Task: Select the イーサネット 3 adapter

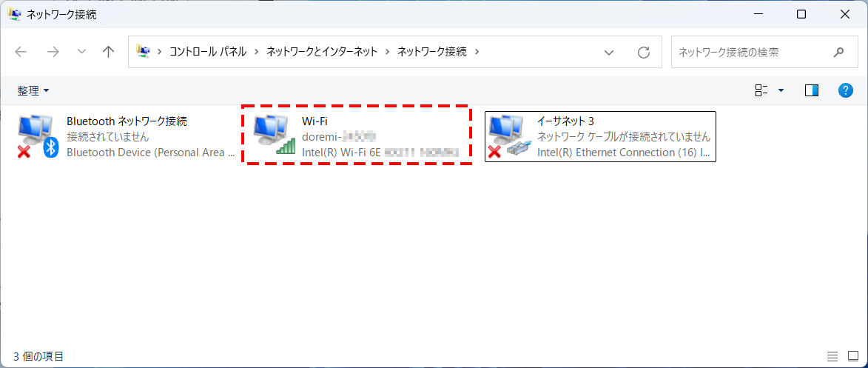Action: pos(600,136)
